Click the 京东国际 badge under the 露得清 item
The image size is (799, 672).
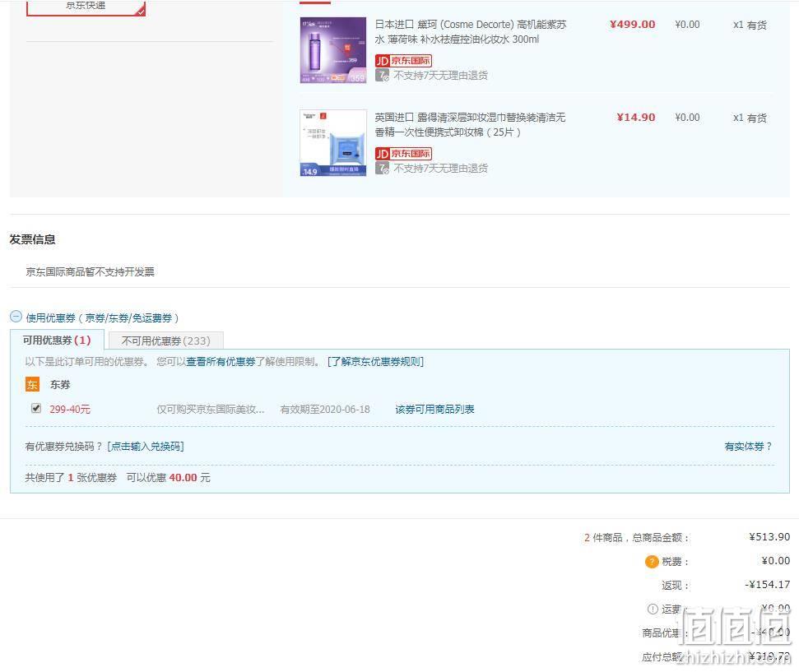point(403,153)
